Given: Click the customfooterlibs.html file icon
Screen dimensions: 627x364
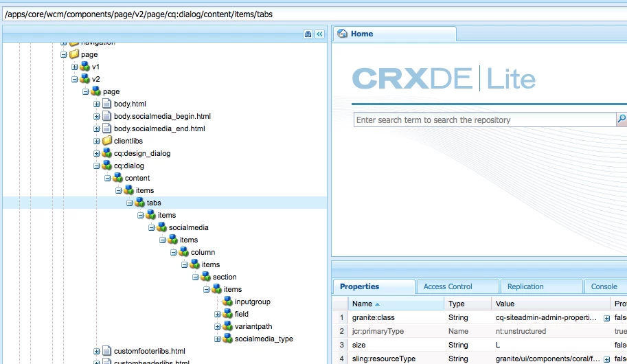Looking at the screenshot, I should [106, 351].
